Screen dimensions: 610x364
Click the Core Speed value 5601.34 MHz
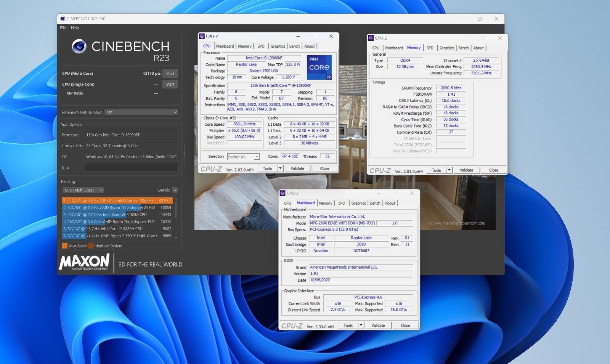(x=244, y=124)
